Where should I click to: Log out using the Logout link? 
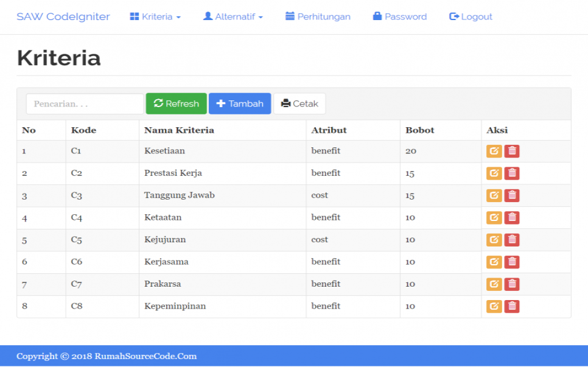471,17
